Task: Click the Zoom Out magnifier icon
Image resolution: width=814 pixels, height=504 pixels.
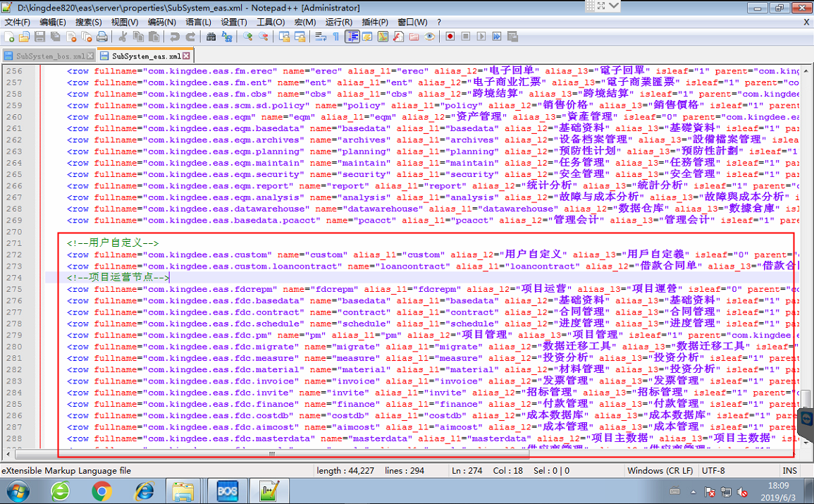Action: (263, 37)
